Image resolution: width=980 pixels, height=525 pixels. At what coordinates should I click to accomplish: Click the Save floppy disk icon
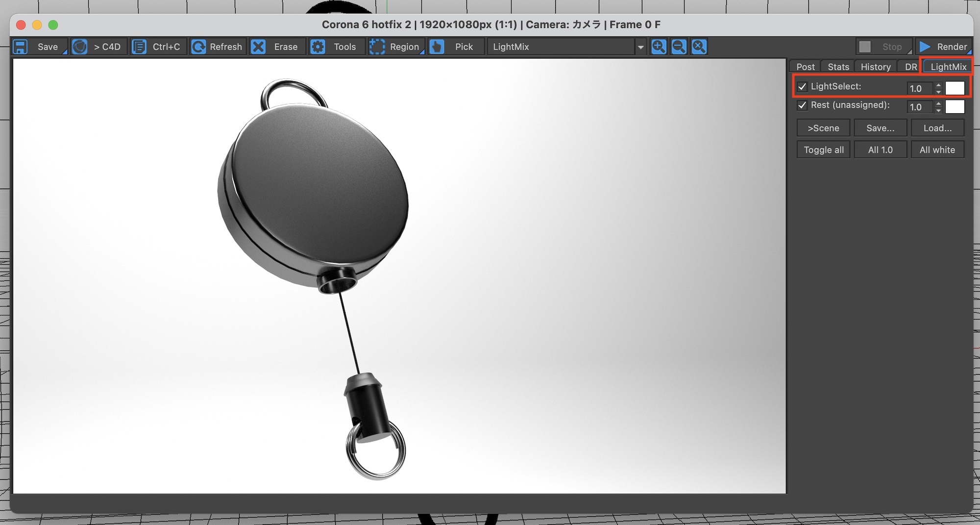pyautogui.click(x=21, y=47)
